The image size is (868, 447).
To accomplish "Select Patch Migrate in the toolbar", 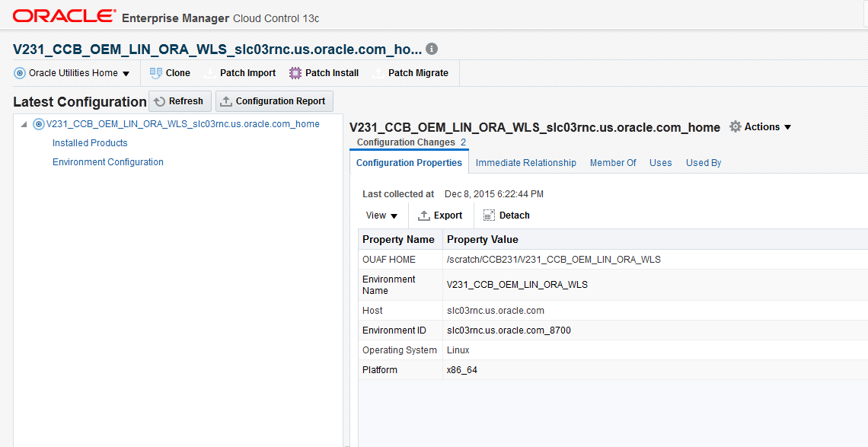I will tap(418, 73).
